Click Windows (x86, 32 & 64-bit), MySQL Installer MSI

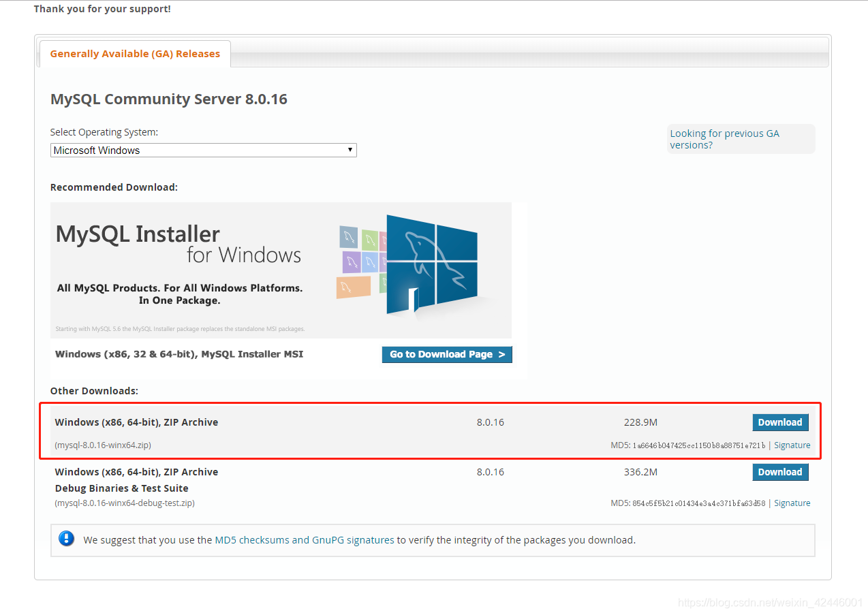click(179, 354)
